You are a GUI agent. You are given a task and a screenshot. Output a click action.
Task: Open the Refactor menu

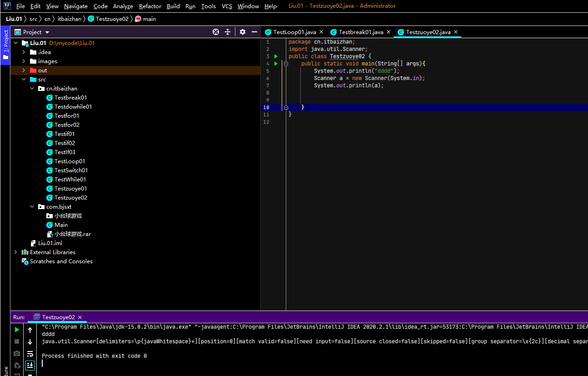[x=150, y=6]
